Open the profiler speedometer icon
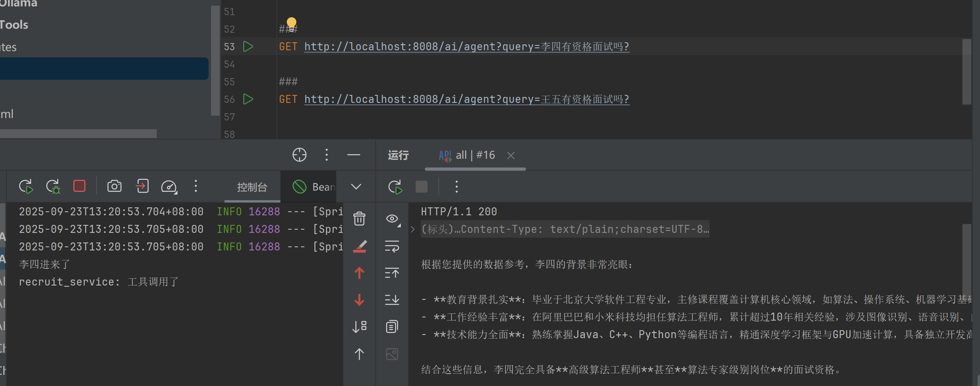The image size is (980, 386). pyautogui.click(x=169, y=186)
